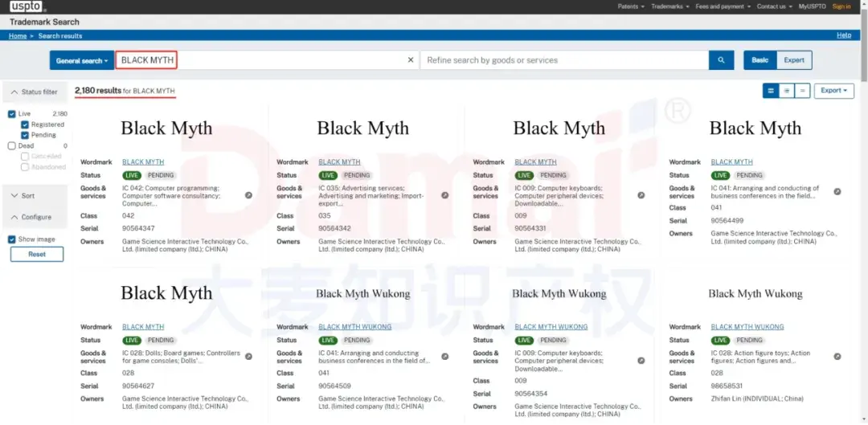Viewport: 868px width, 425px height.
Task: Open the Patents menu
Action: pyautogui.click(x=631, y=6)
